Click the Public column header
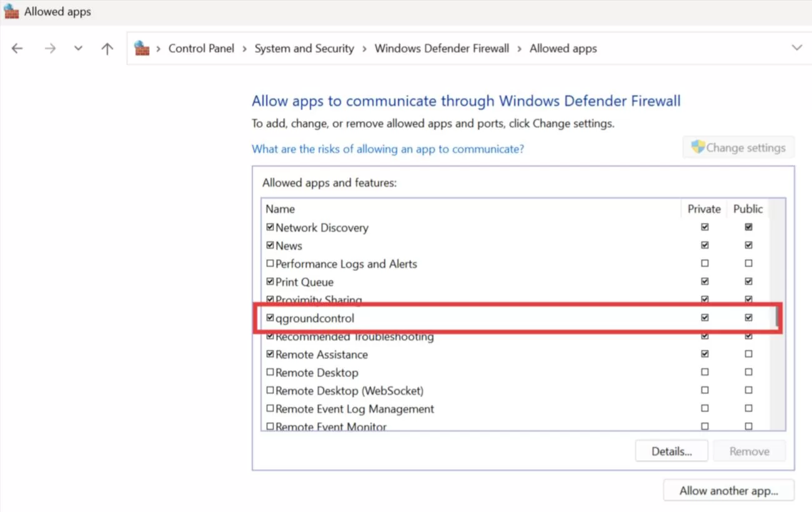The image size is (812, 512). coord(748,209)
